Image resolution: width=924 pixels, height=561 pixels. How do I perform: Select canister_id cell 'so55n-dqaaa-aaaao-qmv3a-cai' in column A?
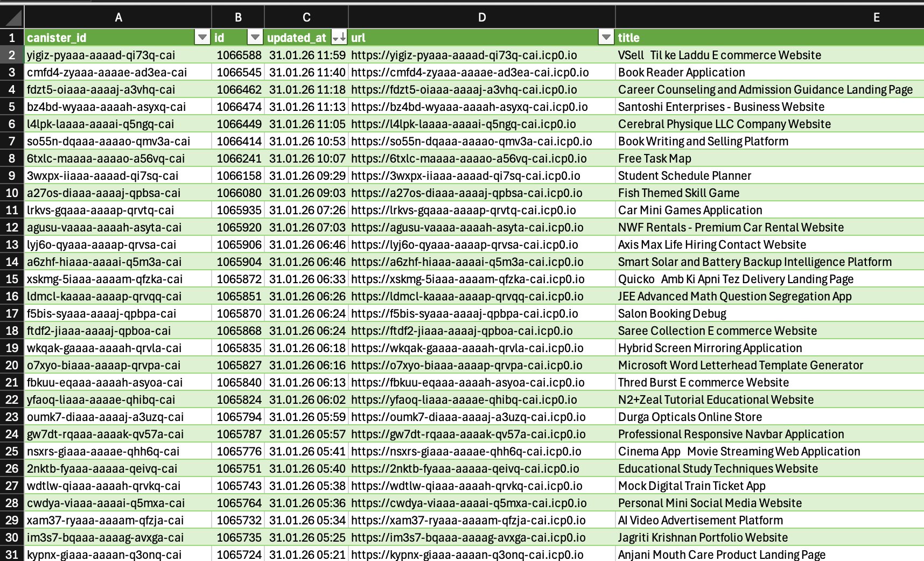coord(118,141)
